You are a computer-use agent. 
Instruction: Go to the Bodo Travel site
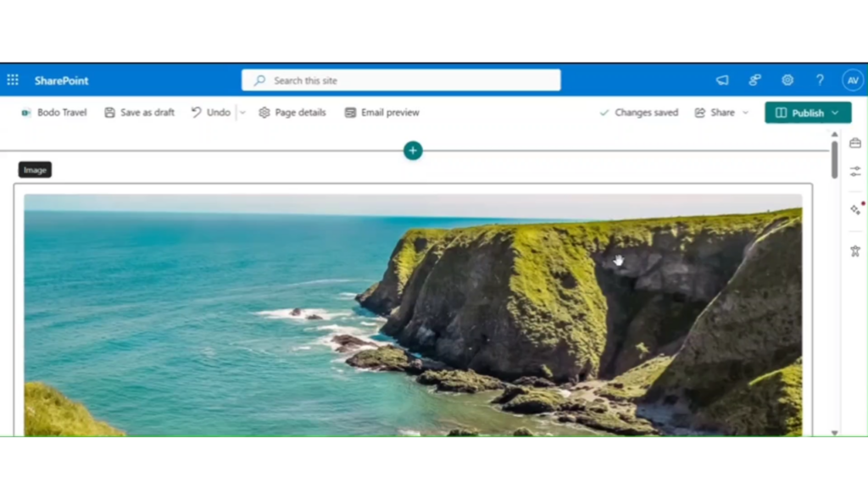[x=54, y=113]
